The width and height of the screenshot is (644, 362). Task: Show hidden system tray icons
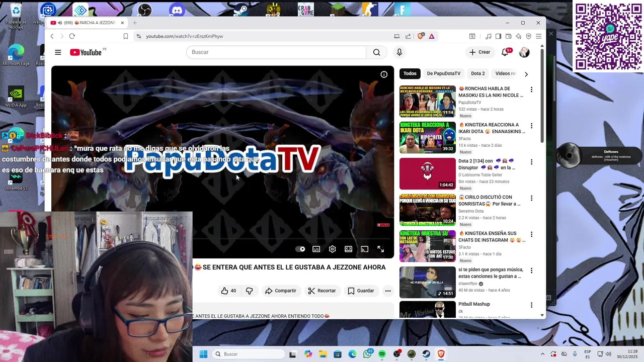[x=542, y=354]
